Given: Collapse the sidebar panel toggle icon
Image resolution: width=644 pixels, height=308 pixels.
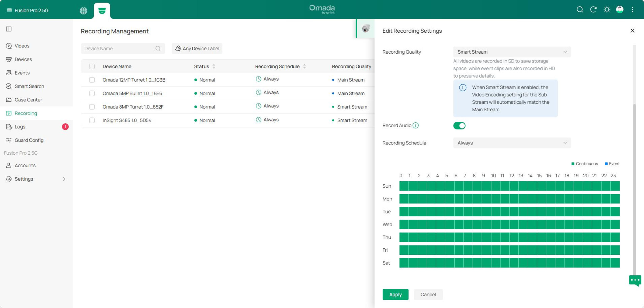Looking at the screenshot, I should (9, 29).
